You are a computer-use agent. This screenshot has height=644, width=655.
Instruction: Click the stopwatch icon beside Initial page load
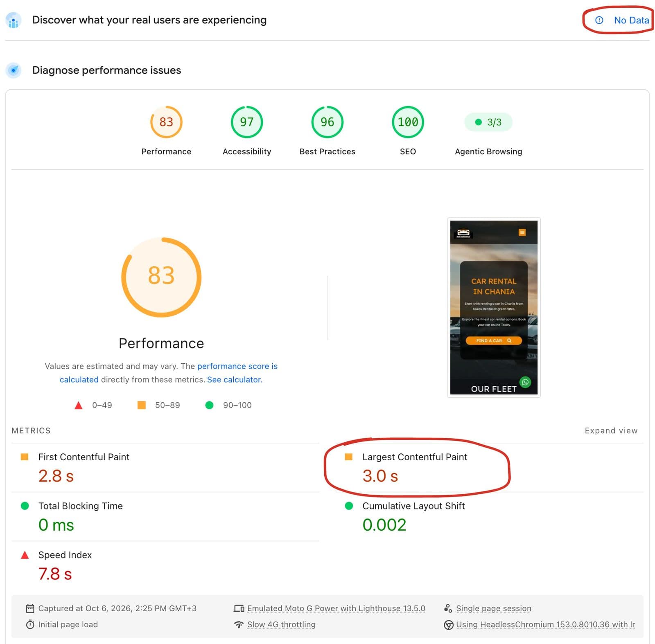(x=30, y=624)
